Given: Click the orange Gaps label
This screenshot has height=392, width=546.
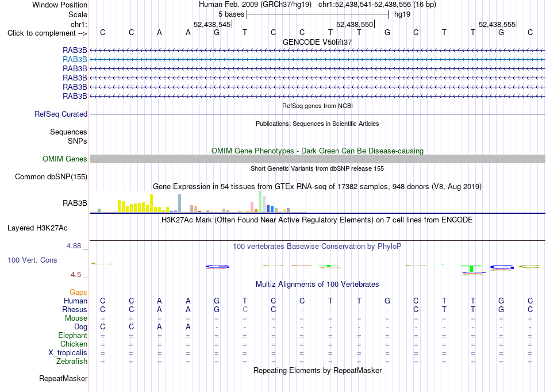Looking at the screenshot, I should [78, 293].
